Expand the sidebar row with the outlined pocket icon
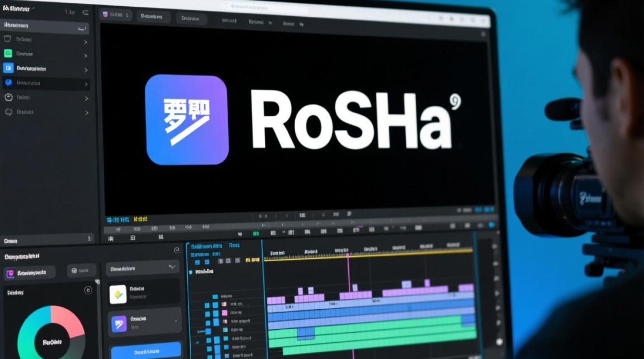Image resolution: width=644 pixels, height=359 pixels. click(86, 42)
